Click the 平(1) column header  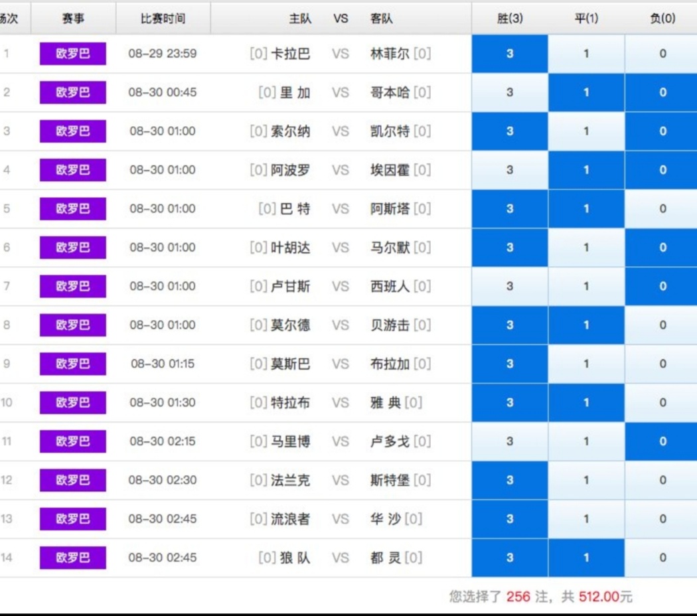(586, 19)
